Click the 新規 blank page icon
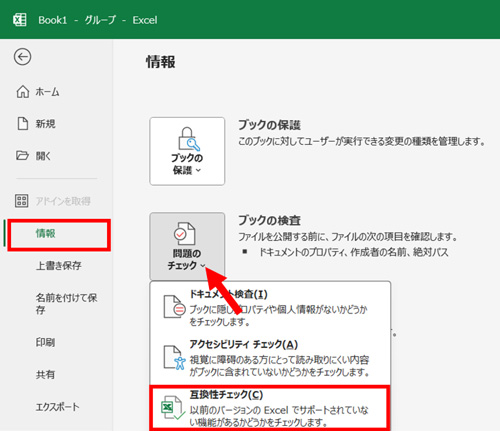The image size is (500, 431). point(23,123)
